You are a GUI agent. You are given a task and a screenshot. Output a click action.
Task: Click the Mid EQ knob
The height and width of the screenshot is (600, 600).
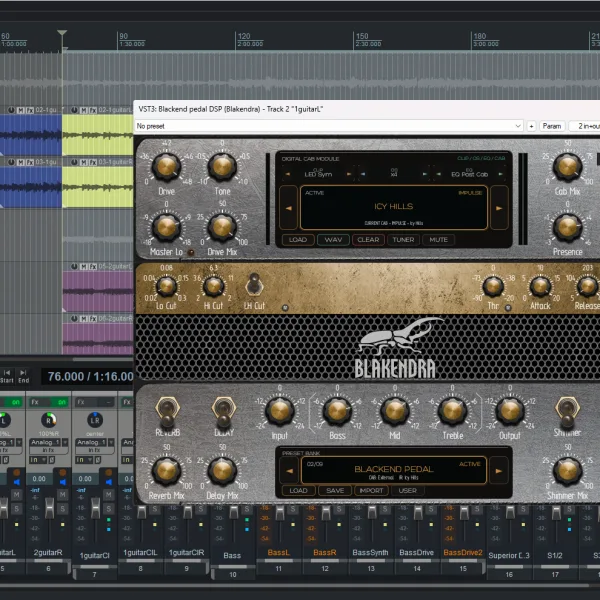point(395,411)
